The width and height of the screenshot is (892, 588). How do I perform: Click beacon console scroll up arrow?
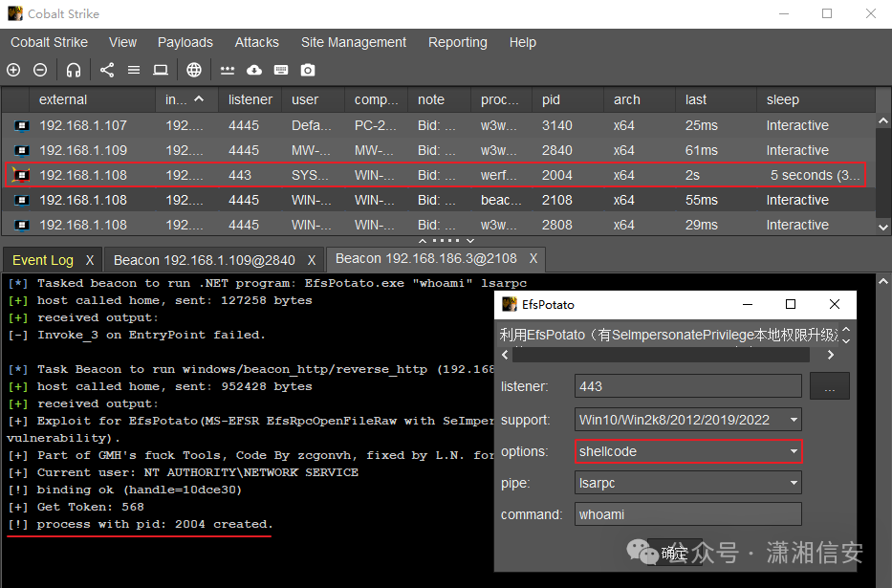[882, 281]
